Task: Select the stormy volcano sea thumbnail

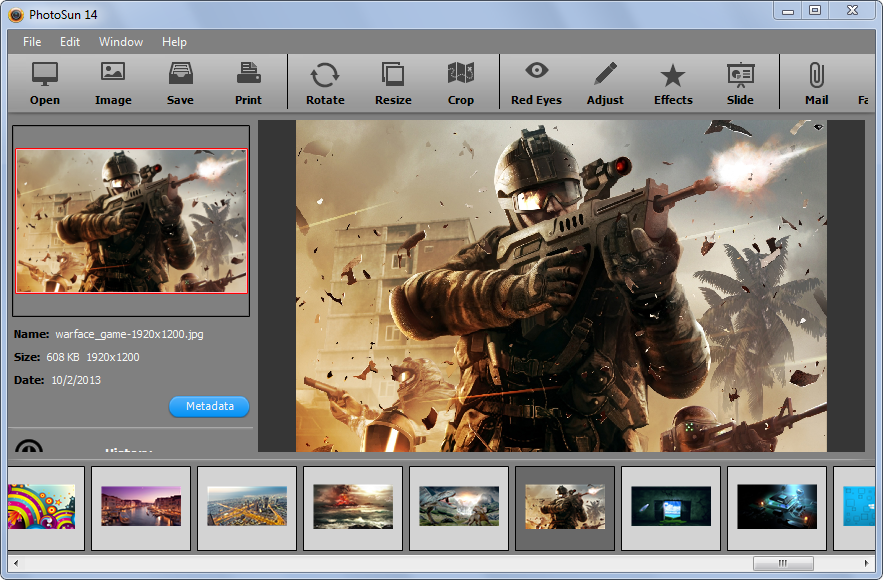Action: click(353, 506)
